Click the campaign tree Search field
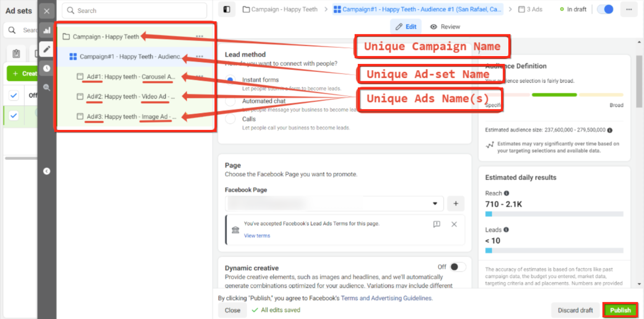The height and width of the screenshot is (319, 644). tap(134, 11)
